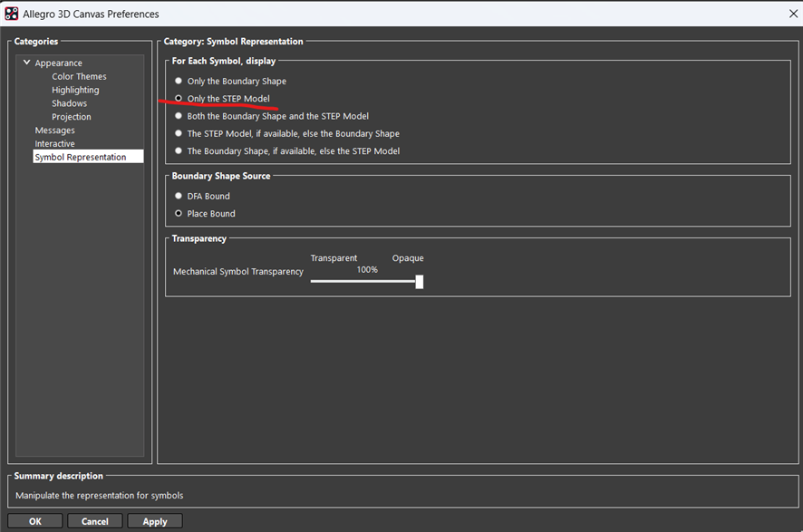
Task: Click the 'Opaque' label above the slider
Action: pos(408,258)
